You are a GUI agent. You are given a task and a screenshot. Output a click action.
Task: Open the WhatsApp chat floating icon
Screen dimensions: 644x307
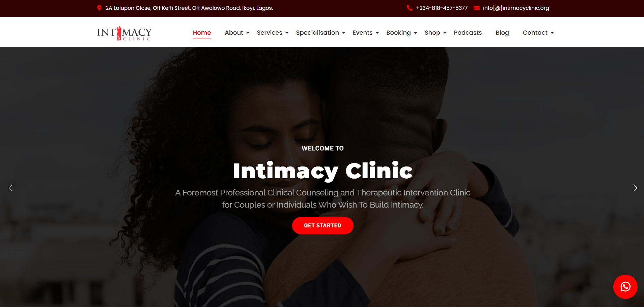click(625, 287)
